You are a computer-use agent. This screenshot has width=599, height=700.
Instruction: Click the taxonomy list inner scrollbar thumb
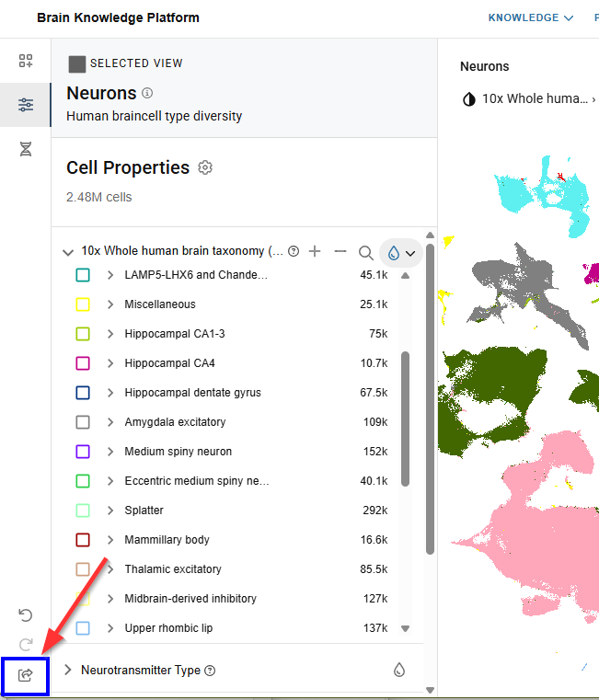405,419
